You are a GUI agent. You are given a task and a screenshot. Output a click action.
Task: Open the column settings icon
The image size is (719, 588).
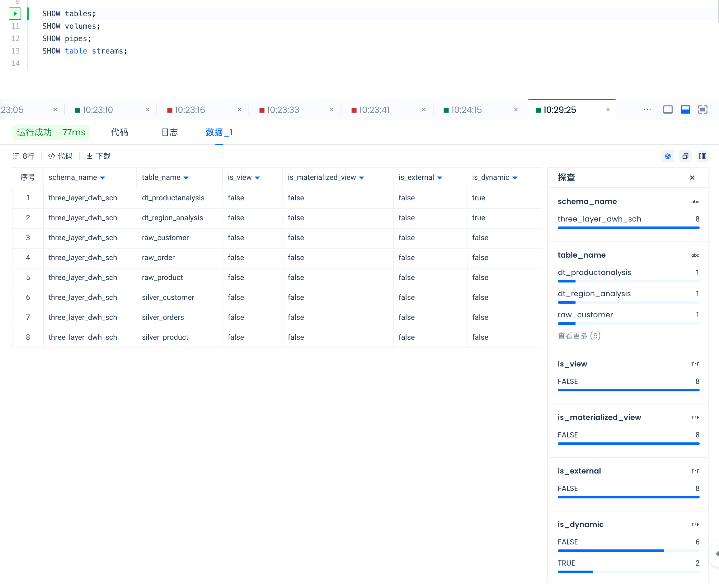[x=703, y=156]
